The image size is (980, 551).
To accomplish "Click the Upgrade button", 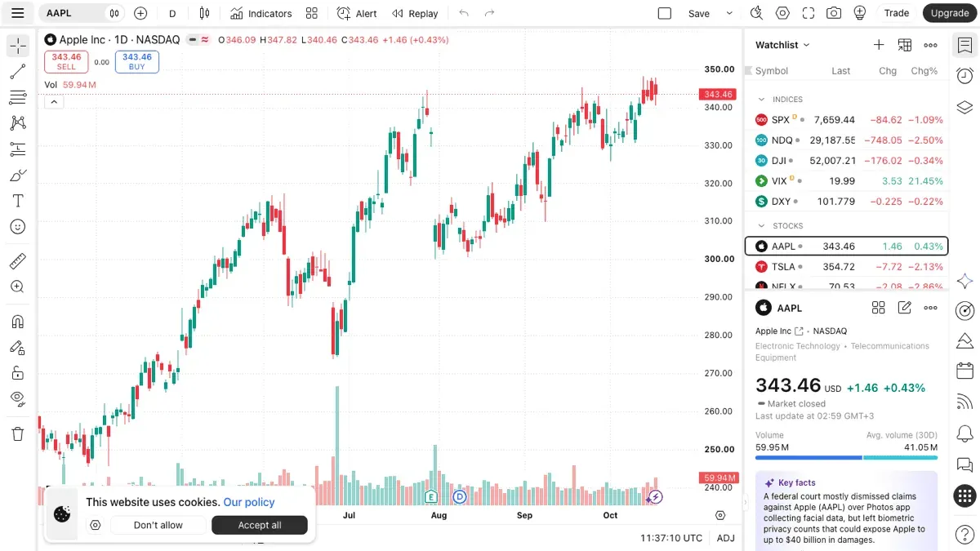I will [x=950, y=13].
